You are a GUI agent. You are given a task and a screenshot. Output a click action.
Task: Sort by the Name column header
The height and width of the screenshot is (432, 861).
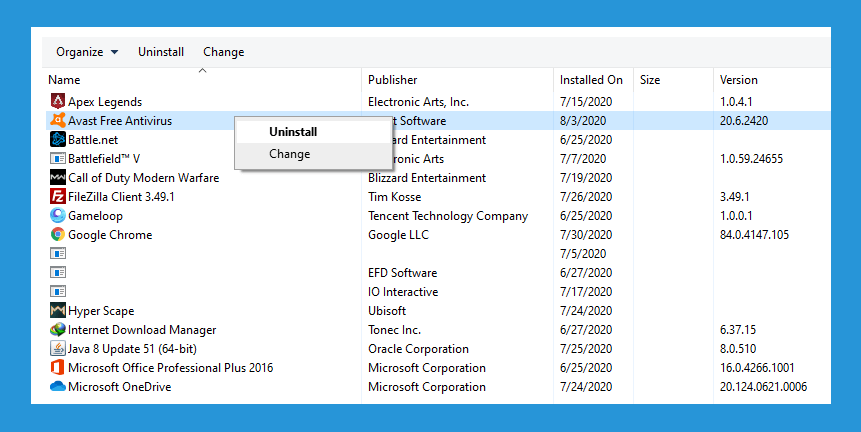tap(64, 80)
